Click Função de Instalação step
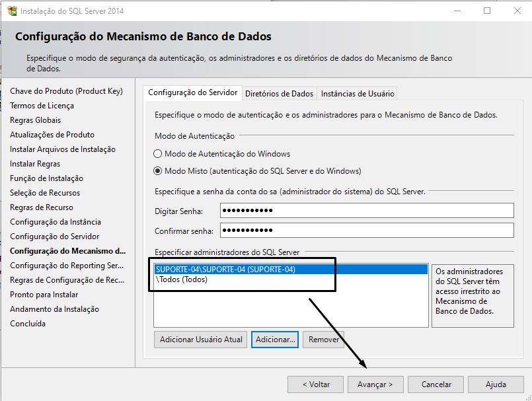 click(x=46, y=178)
